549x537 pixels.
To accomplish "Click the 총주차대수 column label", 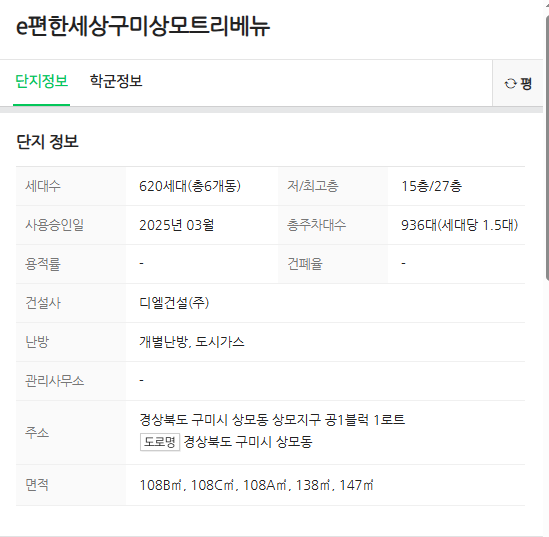I will click(x=316, y=225).
